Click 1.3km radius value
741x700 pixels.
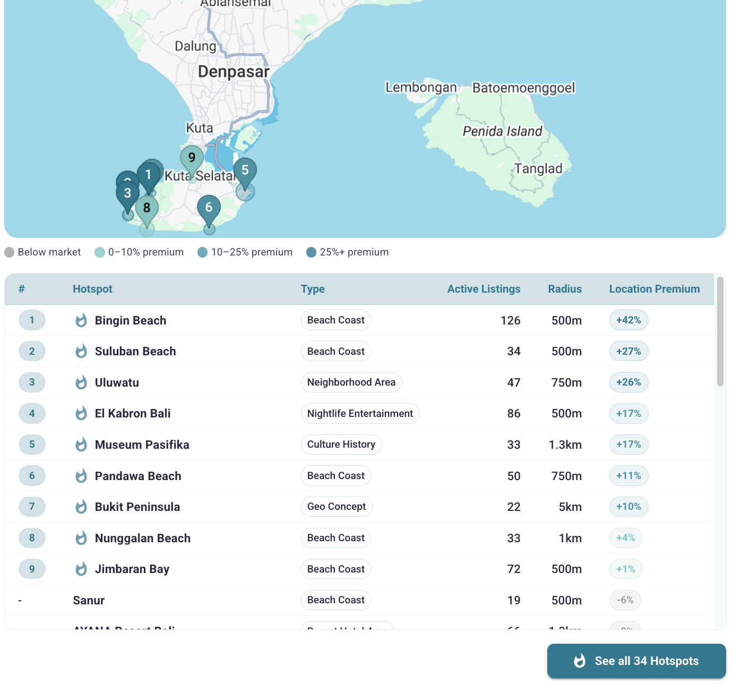tap(565, 445)
